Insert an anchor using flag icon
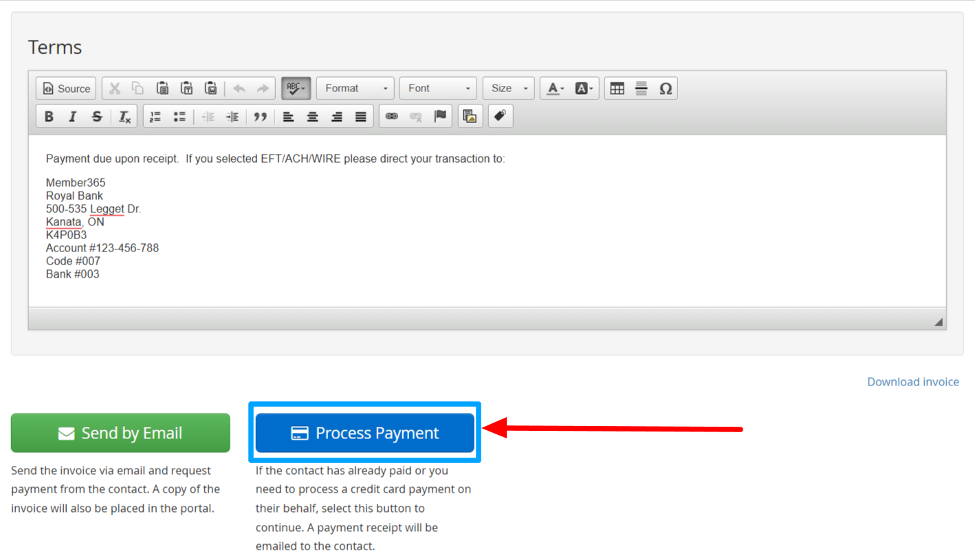Image resolution: width=975 pixels, height=560 pixels. point(440,117)
